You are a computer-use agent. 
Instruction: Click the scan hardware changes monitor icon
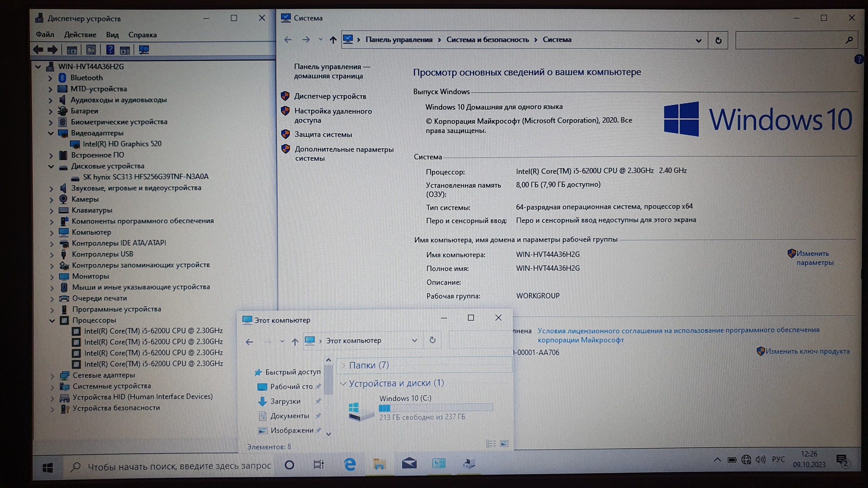(x=144, y=50)
